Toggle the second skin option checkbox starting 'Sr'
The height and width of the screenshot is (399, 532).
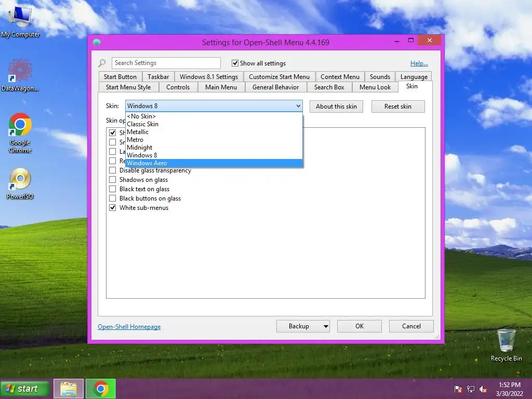click(x=112, y=142)
